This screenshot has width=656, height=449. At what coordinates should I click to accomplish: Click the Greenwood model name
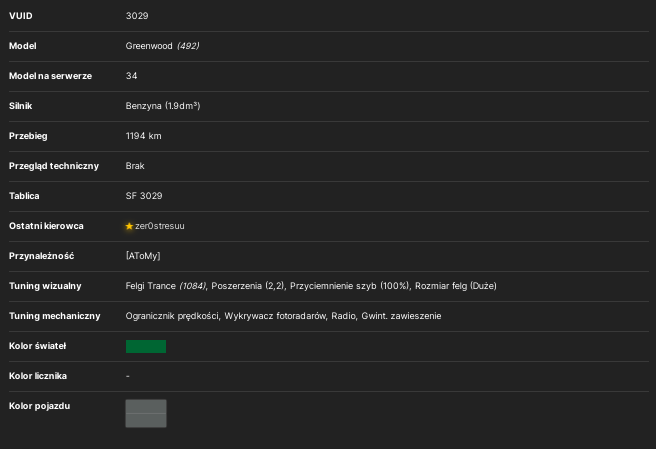tap(149, 46)
